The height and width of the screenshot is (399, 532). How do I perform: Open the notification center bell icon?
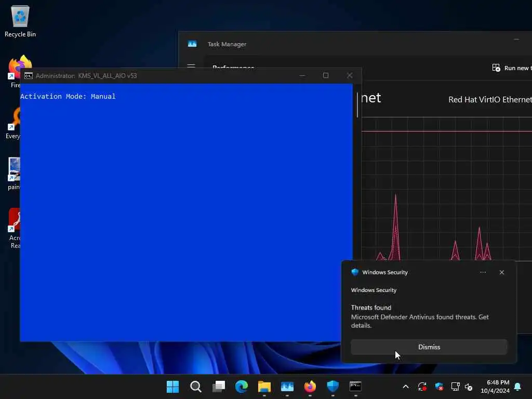click(518, 387)
